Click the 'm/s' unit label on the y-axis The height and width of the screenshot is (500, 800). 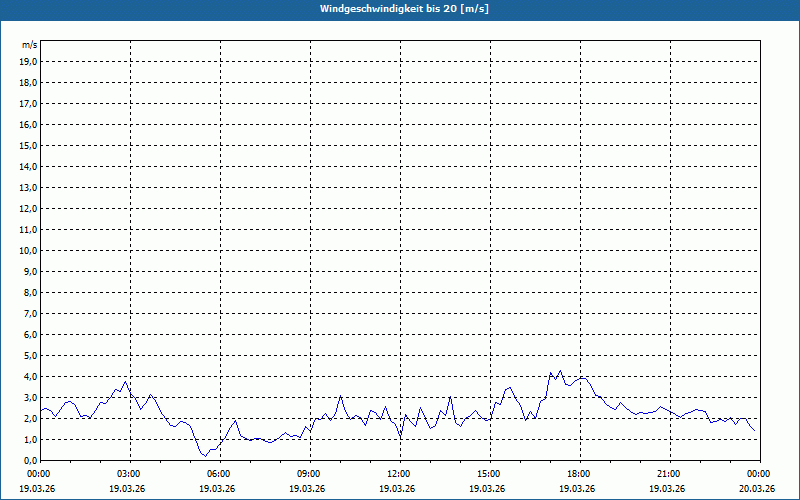[x=29, y=45]
